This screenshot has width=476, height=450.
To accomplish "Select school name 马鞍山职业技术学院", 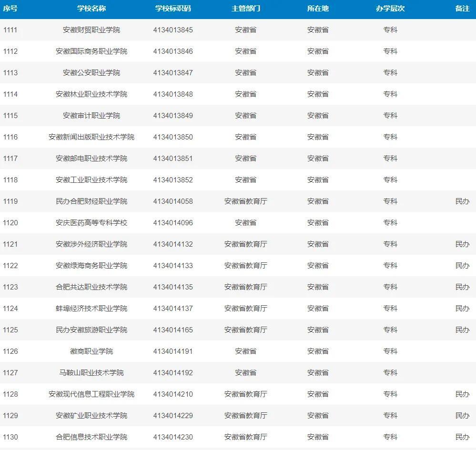I will coord(91,373).
